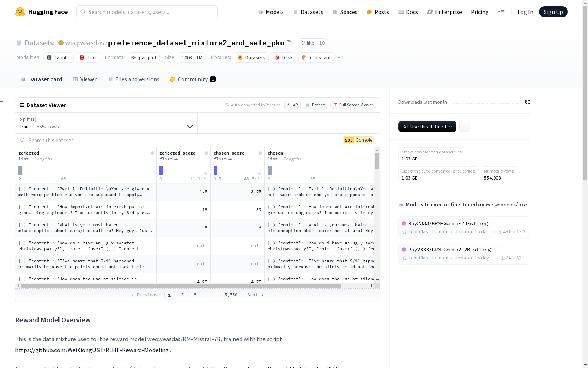Image resolution: width=588 pixels, height=368 pixels.
Task: Go to page 2 of the dataset
Action: (x=182, y=295)
